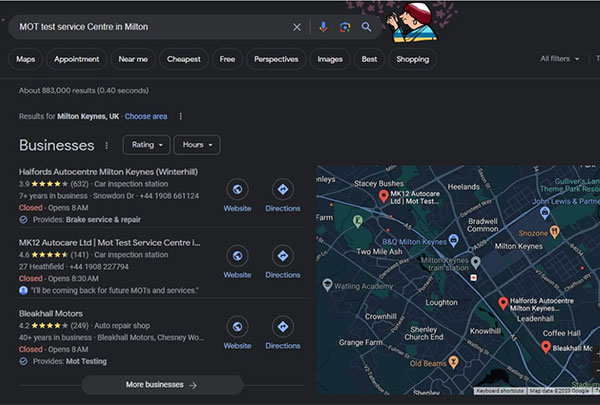Click the Choose area link
600x405 pixels.
pos(146,116)
